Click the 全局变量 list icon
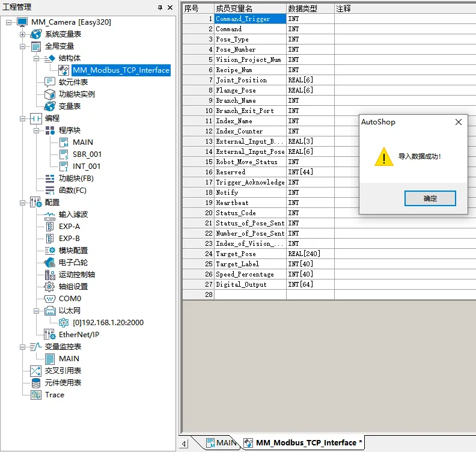The image size is (476, 452). pos(36,46)
